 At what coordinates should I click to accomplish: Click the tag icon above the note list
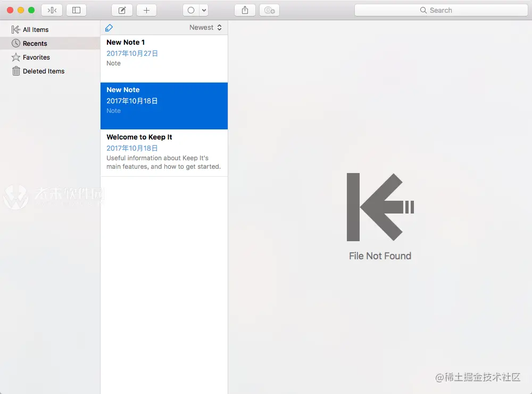(x=109, y=28)
